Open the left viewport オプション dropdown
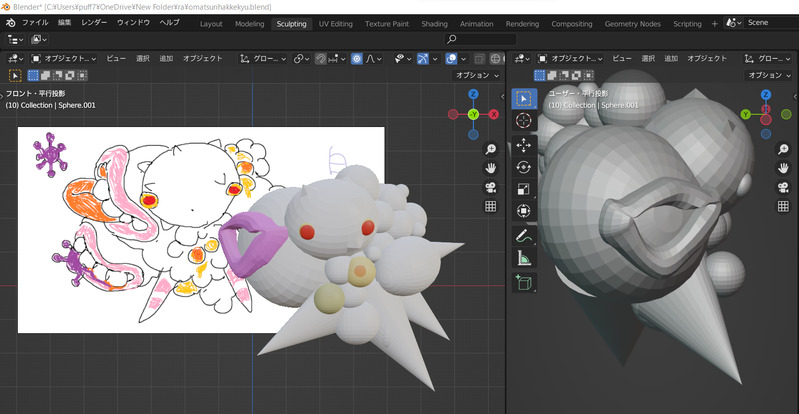The height and width of the screenshot is (414, 799). pyautogui.click(x=476, y=75)
